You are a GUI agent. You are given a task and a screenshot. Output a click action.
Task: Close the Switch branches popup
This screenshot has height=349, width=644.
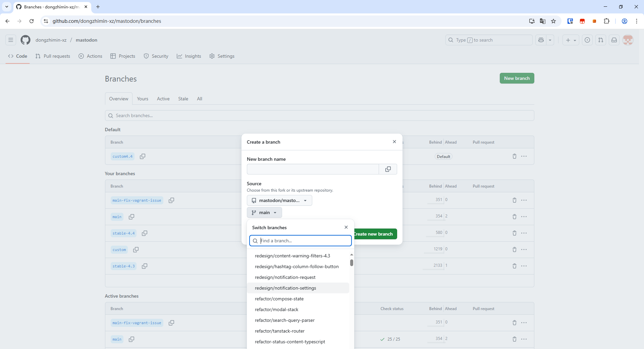click(346, 227)
